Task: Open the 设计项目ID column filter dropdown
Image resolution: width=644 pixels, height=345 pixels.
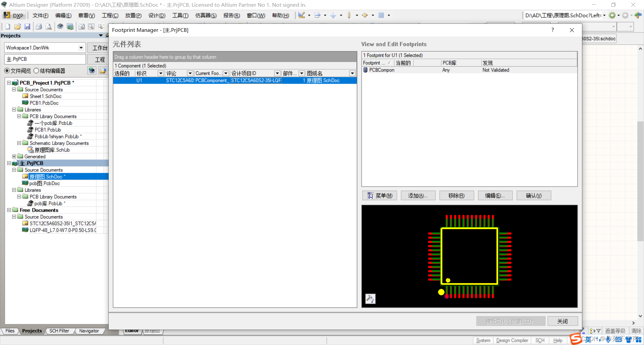Action: coord(277,73)
